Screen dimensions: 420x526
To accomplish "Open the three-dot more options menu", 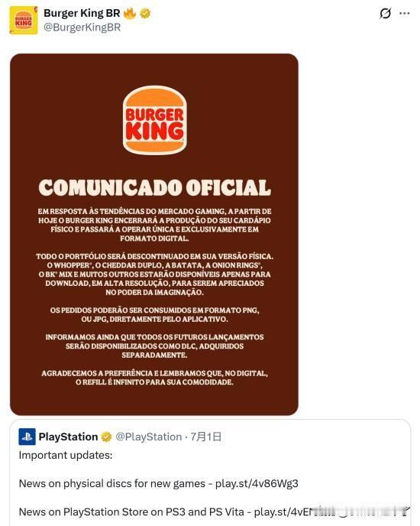I will (x=405, y=14).
